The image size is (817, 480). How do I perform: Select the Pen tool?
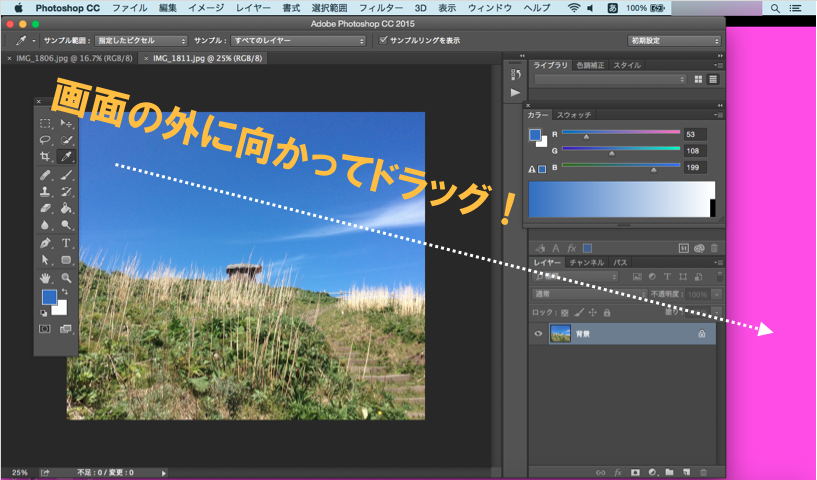[x=45, y=243]
